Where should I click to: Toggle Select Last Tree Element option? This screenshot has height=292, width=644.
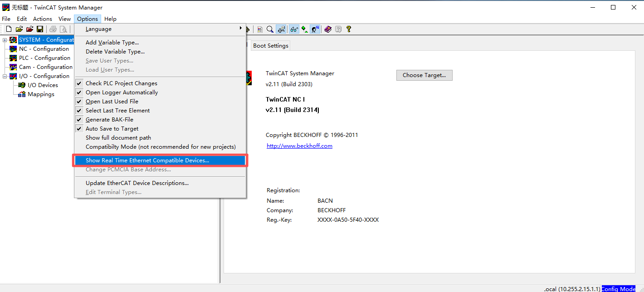point(160,111)
